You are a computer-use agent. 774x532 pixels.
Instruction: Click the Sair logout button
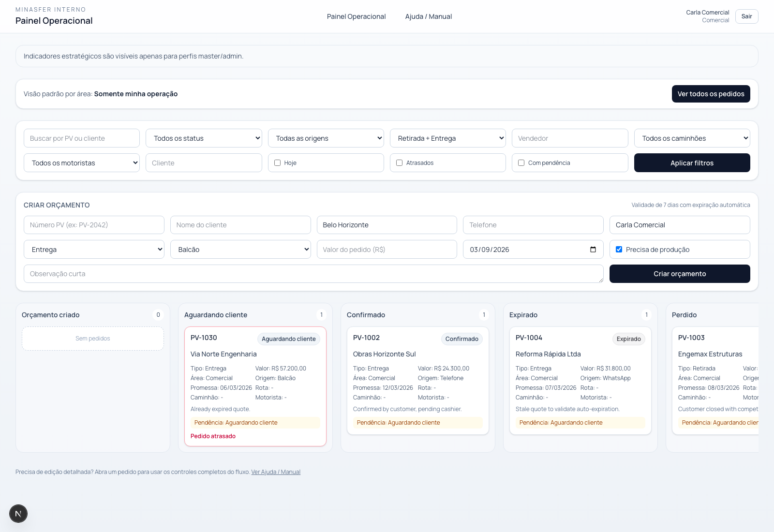pos(746,16)
